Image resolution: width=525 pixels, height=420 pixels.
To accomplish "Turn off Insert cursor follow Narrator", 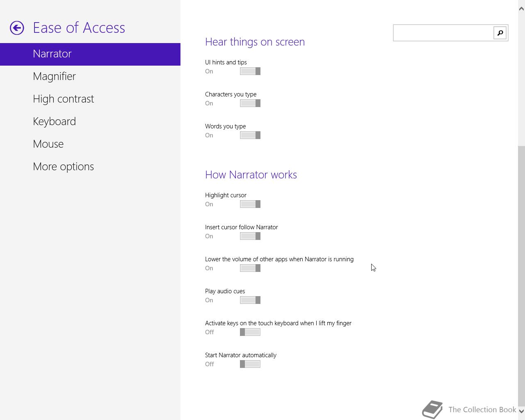I will 250,236.
